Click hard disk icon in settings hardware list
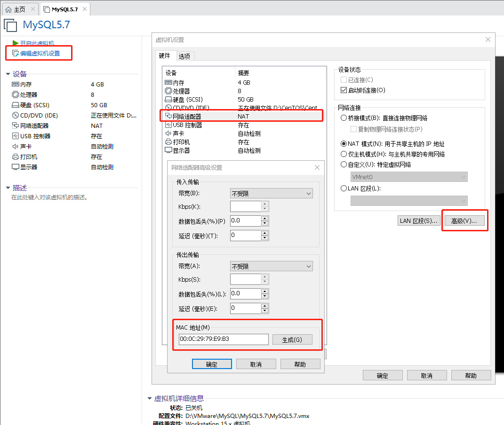504x425 pixels. tap(168, 100)
